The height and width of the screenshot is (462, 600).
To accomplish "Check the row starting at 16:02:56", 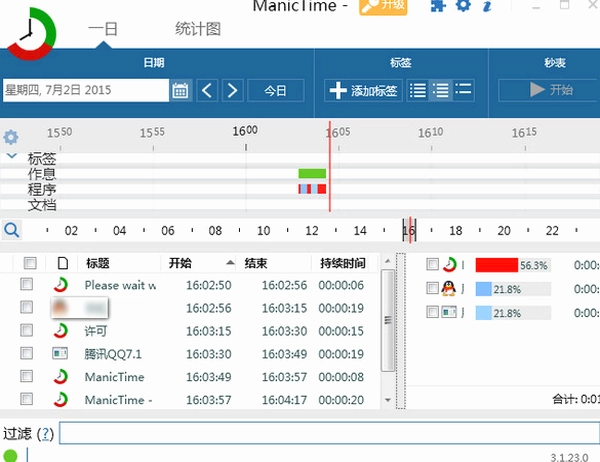I will [x=26, y=307].
